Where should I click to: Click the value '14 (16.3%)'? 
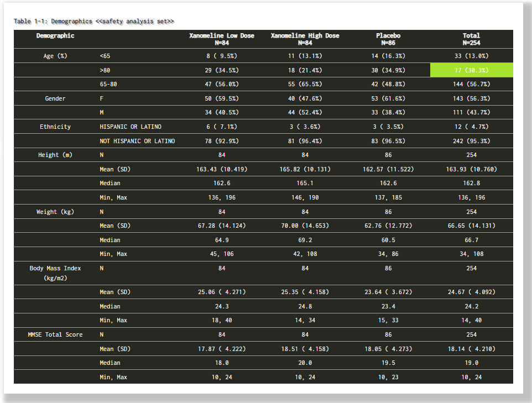click(x=388, y=56)
